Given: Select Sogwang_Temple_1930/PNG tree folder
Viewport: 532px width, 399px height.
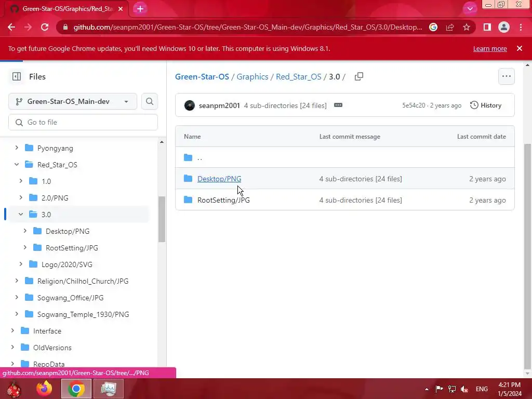Looking at the screenshot, I should pyautogui.click(x=83, y=314).
